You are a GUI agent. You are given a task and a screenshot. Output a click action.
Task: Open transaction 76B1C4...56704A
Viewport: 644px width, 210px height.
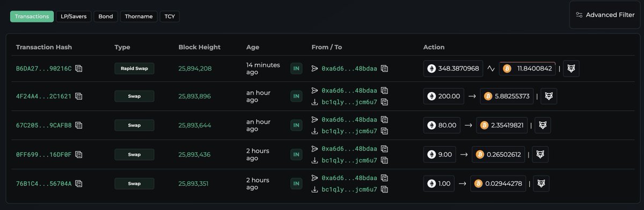[43, 183]
